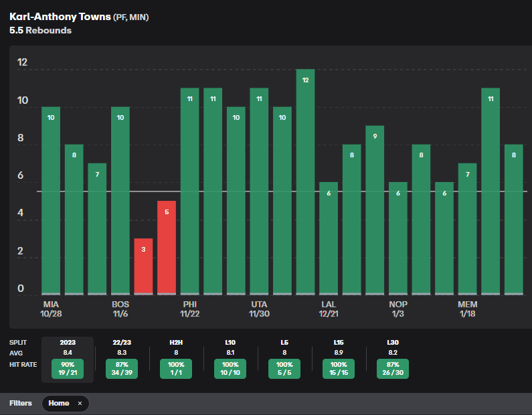The image size is (532, 415).
Task: Click the 87% 34/39 hit rate badge
Action: (x=122, y=369)
